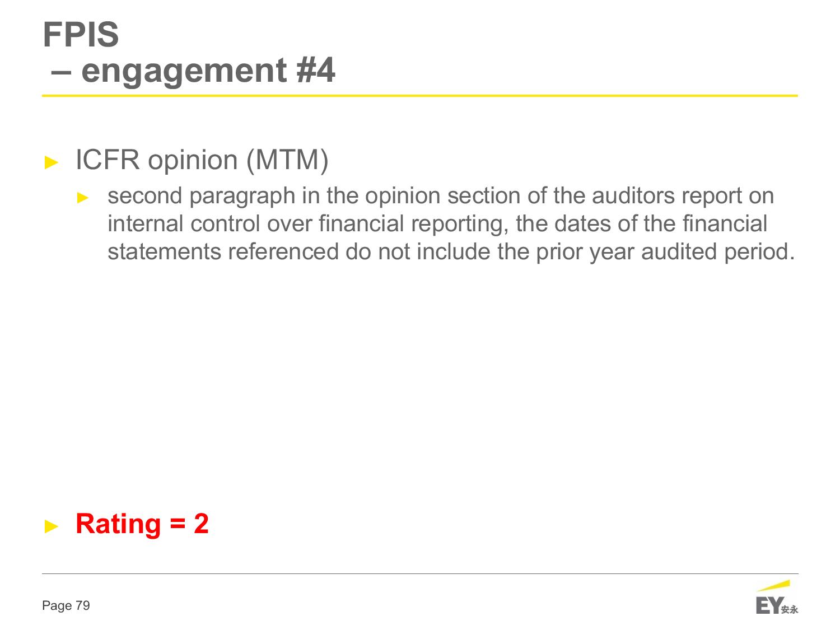Image resolution: width=840 pixels, height=630 pixels.
Task: Click the yellow arrow bullet before Rating
Action: (52, 525)
